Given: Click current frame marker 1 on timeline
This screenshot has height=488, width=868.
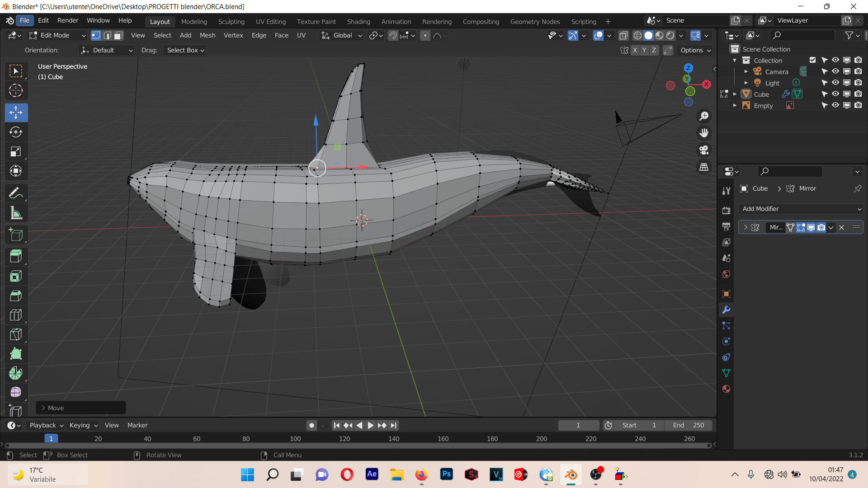Looking at the screenshot, I should 51,438.
